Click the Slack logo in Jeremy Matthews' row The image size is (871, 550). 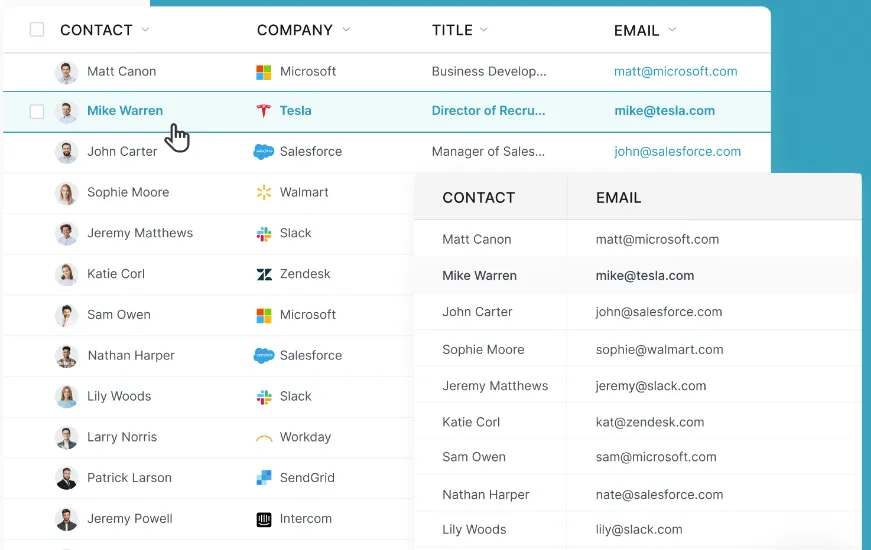[x=264, y=233]
